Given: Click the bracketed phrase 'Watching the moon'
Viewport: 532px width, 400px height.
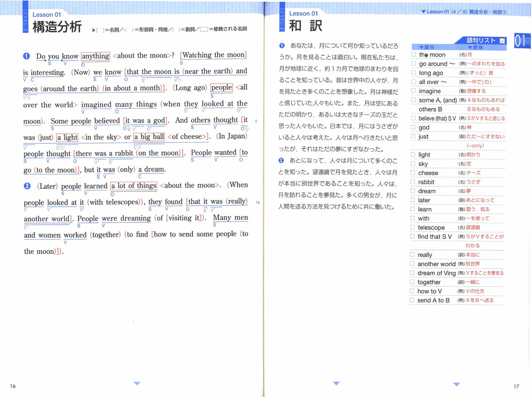Looking at the screenshot, I should (x=213, y=55).
